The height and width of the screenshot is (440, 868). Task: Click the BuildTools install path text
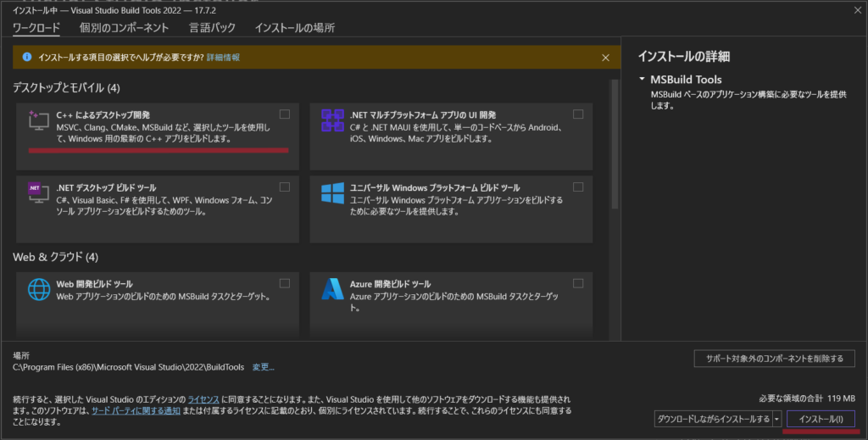tap(129, 367)
